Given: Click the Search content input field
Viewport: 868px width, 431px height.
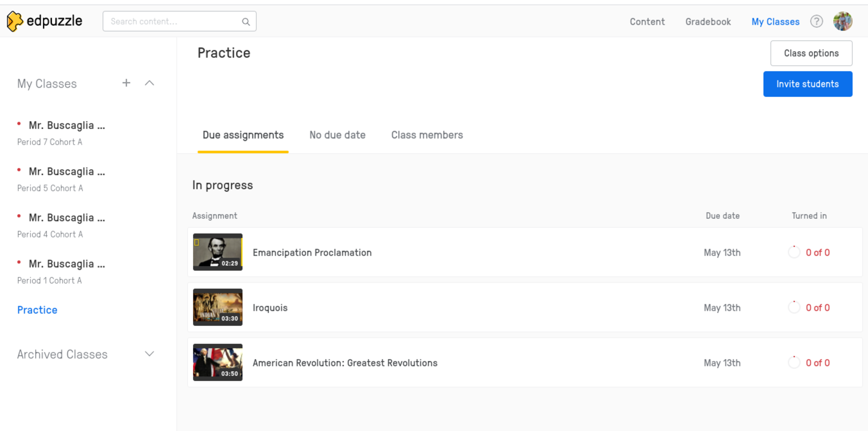Looking at the screenshot, I should tap(174, 22).
